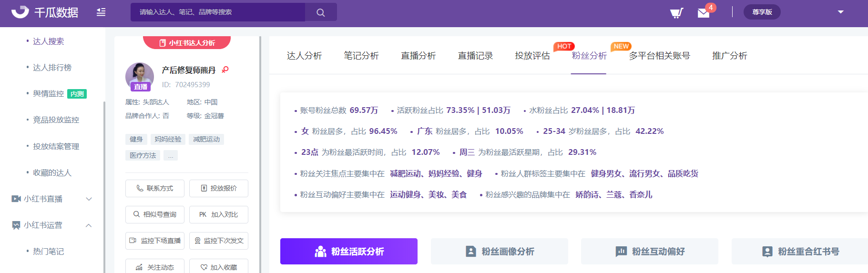Open the influencer avatar with 直播 badge
The image size is (868, 273).
pyautogui.click(x=140, y=76)
